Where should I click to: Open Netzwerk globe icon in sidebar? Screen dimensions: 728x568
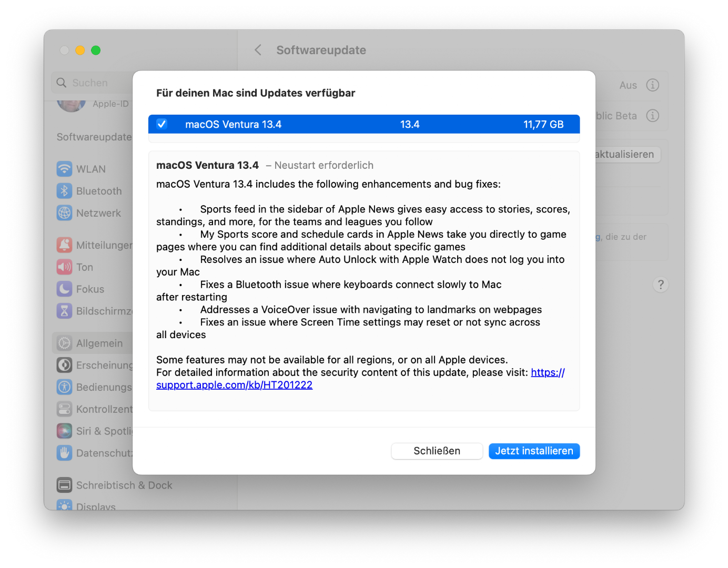pyautogui.click(x=64, y=213)
